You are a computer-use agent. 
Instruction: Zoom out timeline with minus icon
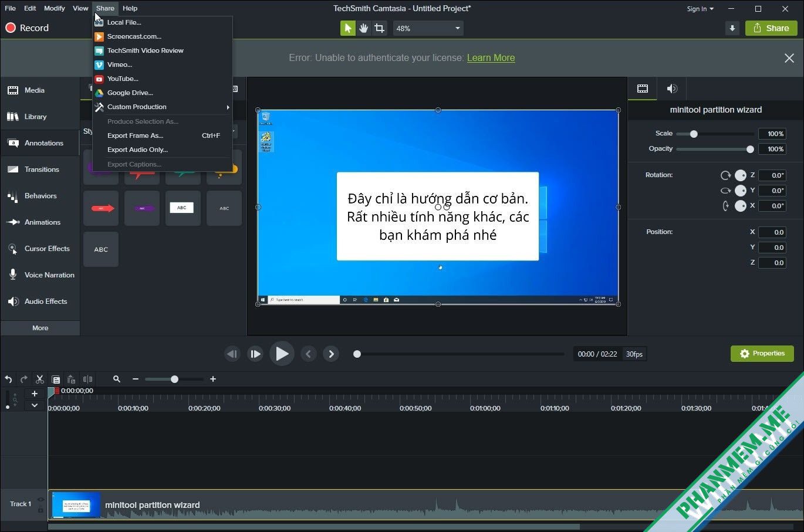[136, 379]
